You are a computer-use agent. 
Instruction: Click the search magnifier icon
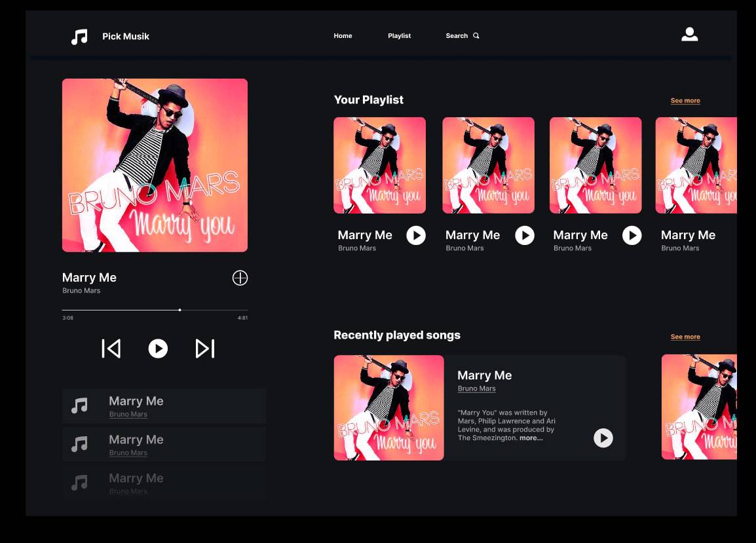pyautogui.click(x=476, y=35)
